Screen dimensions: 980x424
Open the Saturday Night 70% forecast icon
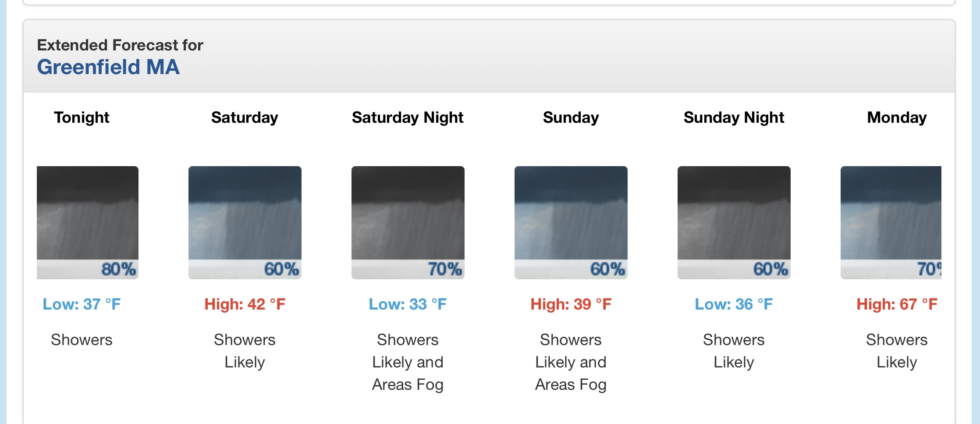tap(408, 223)
